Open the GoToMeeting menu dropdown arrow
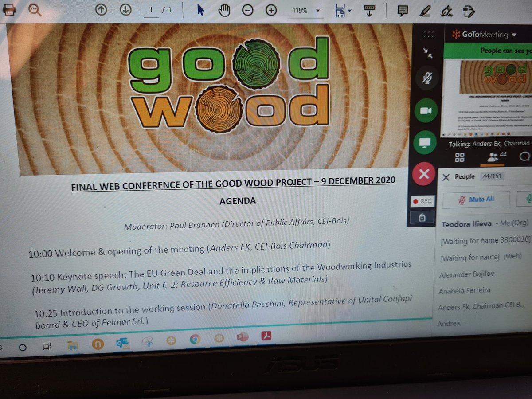Viewport: 532px width, 399px height. coord(514,35)
